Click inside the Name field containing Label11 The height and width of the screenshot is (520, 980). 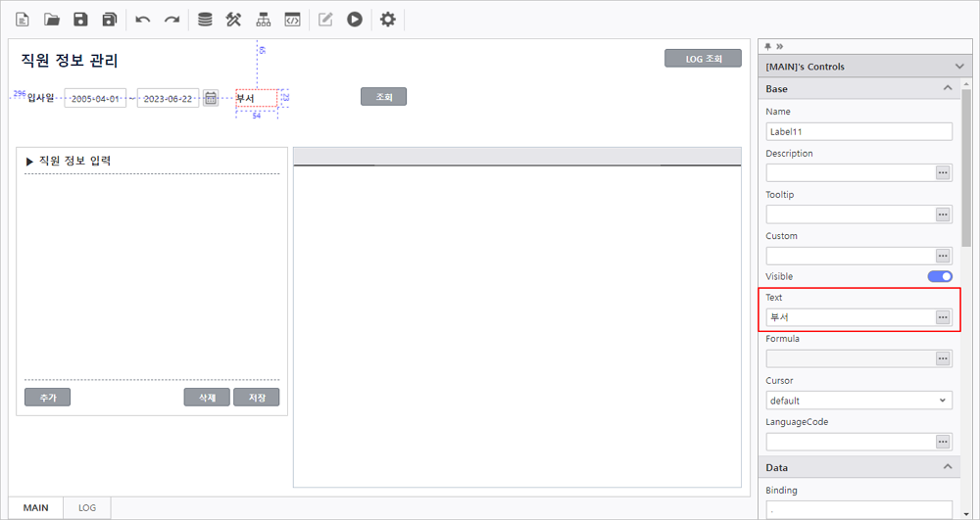[858, 132]
